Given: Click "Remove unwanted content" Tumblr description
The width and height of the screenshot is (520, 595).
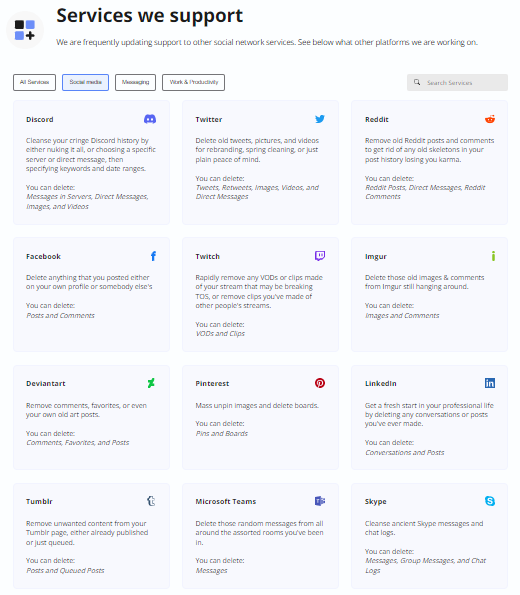Looking at the screenshot, I should point(87,533).
